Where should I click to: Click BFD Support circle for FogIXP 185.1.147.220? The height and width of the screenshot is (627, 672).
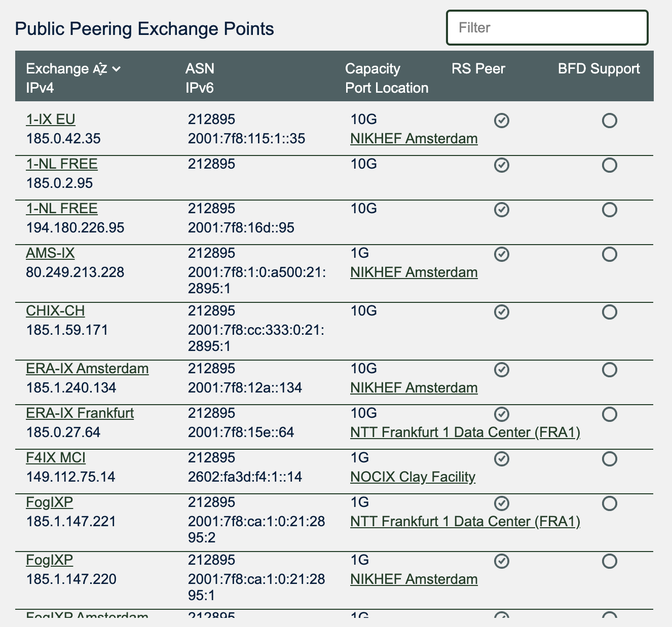pos(609,561)
